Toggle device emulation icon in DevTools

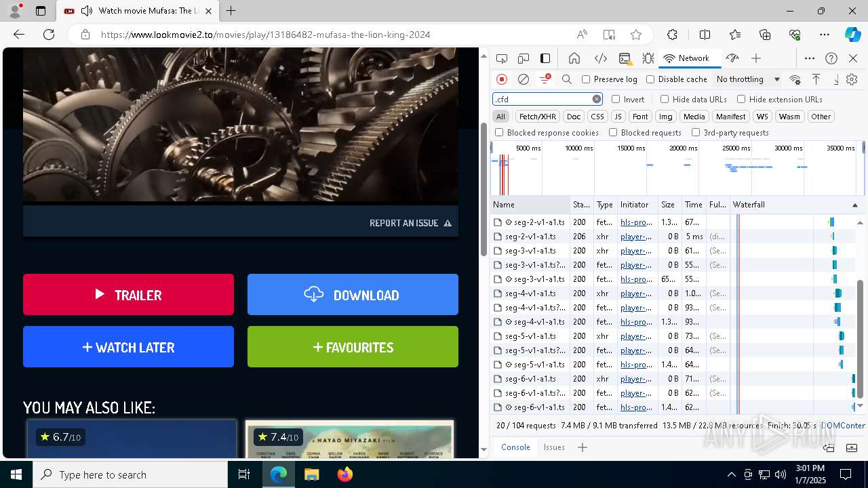(524, 58)
